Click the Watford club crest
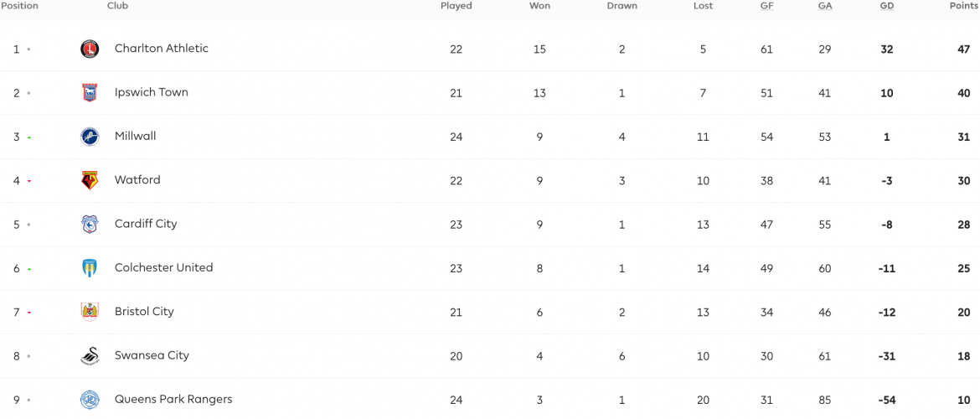Viewport: 980px width, 419px height. point(90,180)
